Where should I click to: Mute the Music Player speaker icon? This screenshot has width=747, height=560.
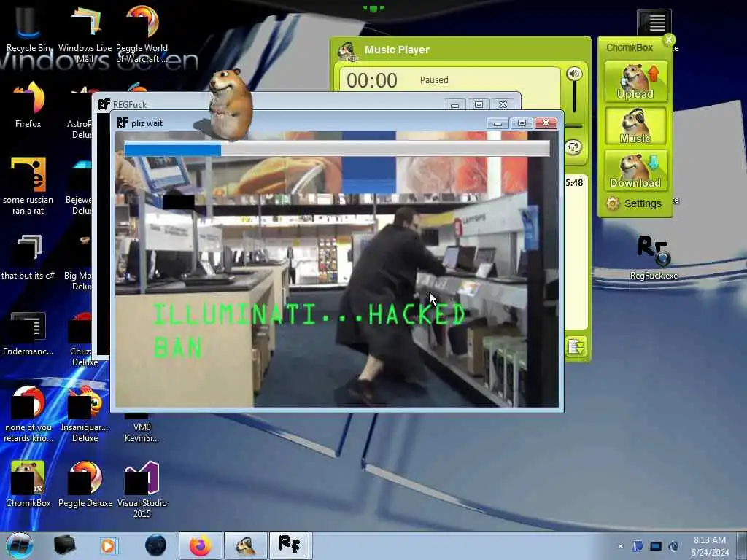click(574, 74)
